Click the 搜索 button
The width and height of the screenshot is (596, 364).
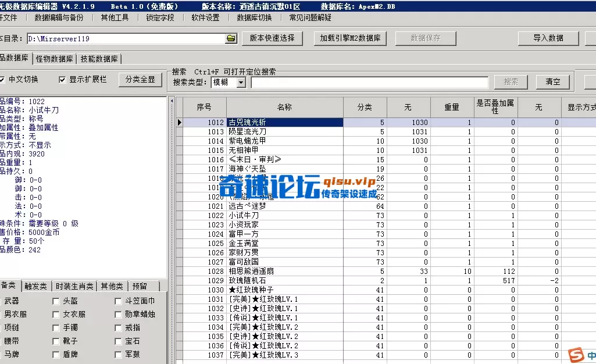[511, 81]
